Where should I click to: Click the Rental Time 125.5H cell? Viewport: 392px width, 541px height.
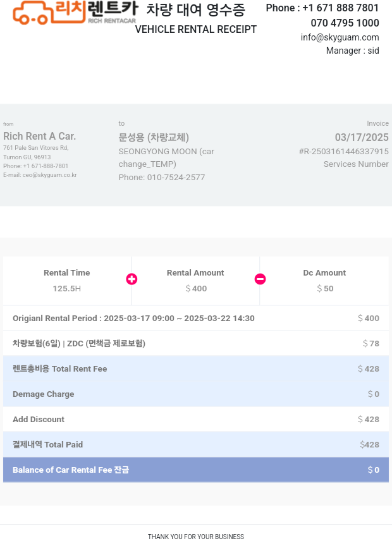coord(67,281)
